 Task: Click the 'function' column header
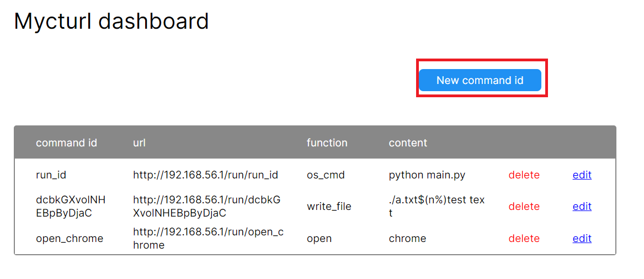click(327, 143)
